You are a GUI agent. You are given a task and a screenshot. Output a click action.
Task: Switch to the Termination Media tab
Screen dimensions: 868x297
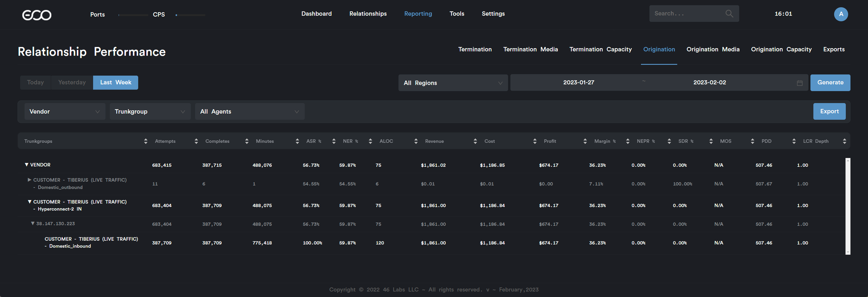pos(530,49)
